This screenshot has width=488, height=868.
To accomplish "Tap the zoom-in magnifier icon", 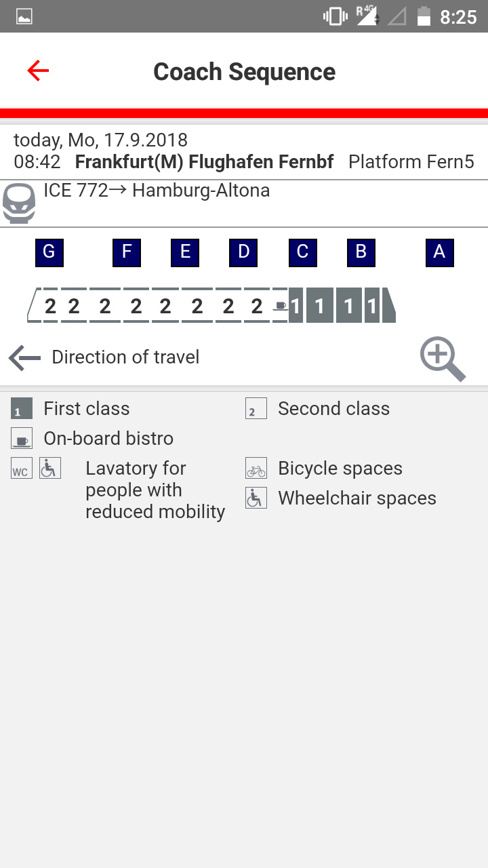I will 443,359.
